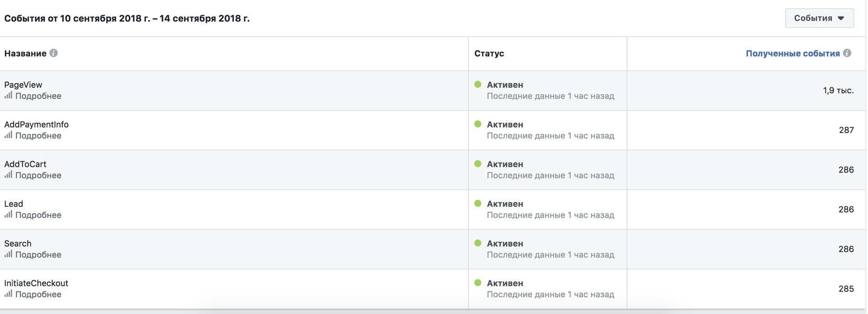Click bar chart icon under PageView
This screenshot has width=868, height=314.
(8, 95)
